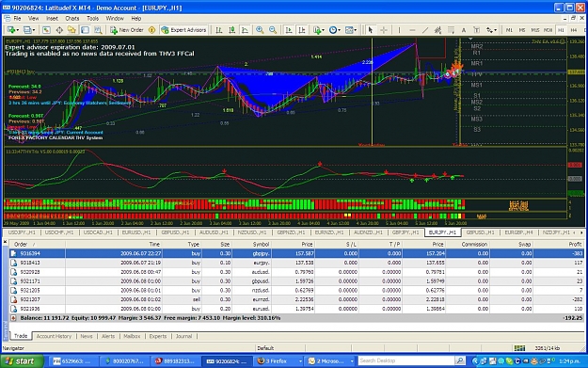Open the Tools menu
This screenshot has width=588, height=368.
[x=92, y=19]
